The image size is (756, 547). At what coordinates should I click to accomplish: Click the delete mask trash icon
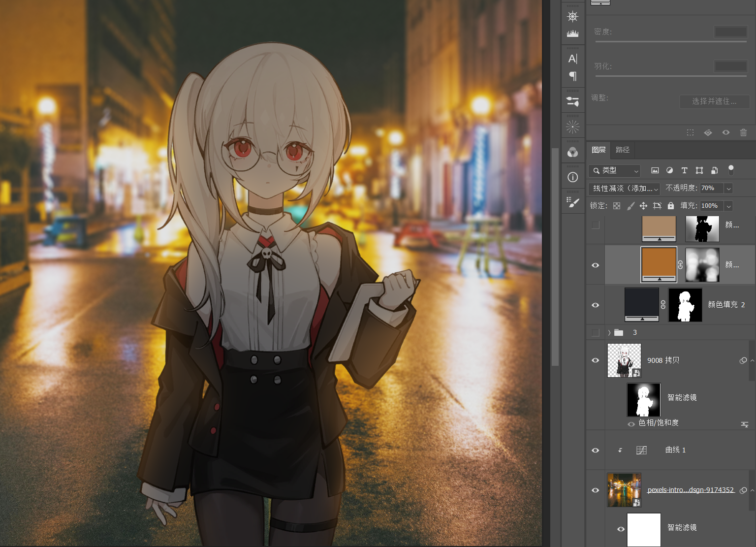pyautogui.click(x=743, y=132)
